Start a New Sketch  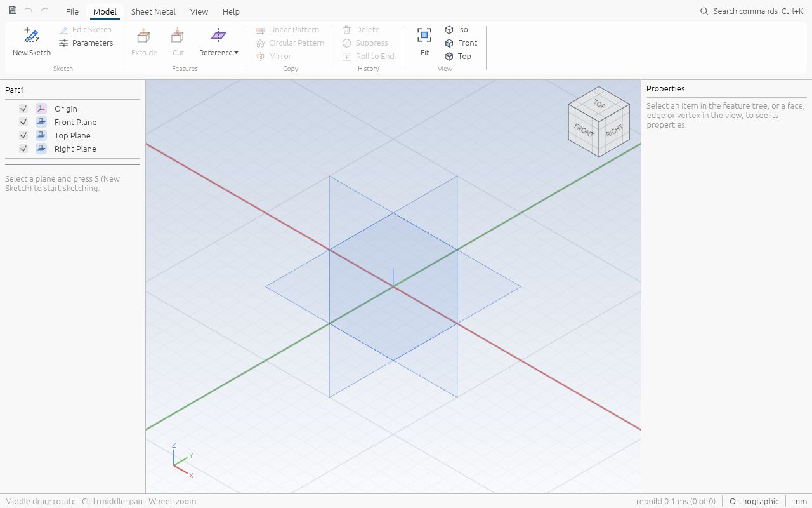click(x=32, y=42)
